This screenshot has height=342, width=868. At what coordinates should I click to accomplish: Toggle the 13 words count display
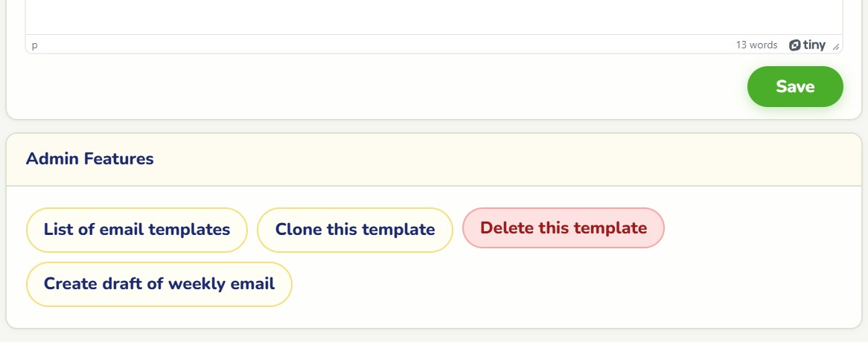756,45
